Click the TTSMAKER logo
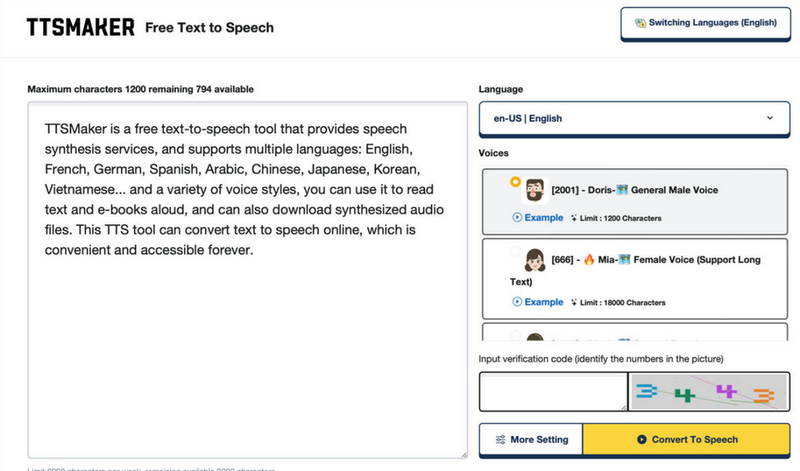800x471 pixels. [x=81, y=27]
